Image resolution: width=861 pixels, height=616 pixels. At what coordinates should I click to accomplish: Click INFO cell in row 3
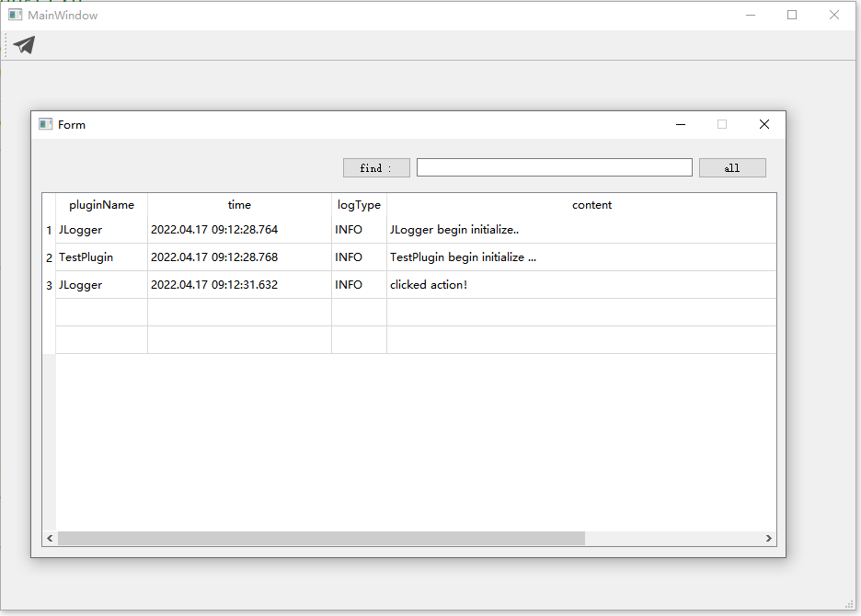(359, 285)
